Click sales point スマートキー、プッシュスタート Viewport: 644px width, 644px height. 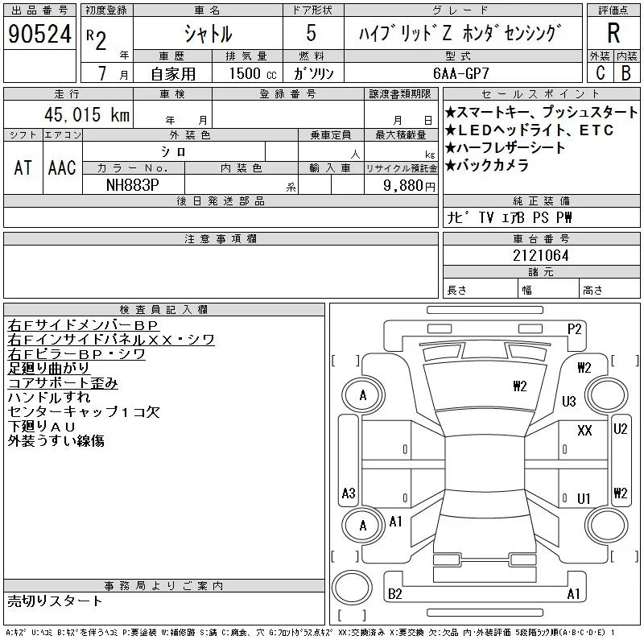click(x=541, y=112)
